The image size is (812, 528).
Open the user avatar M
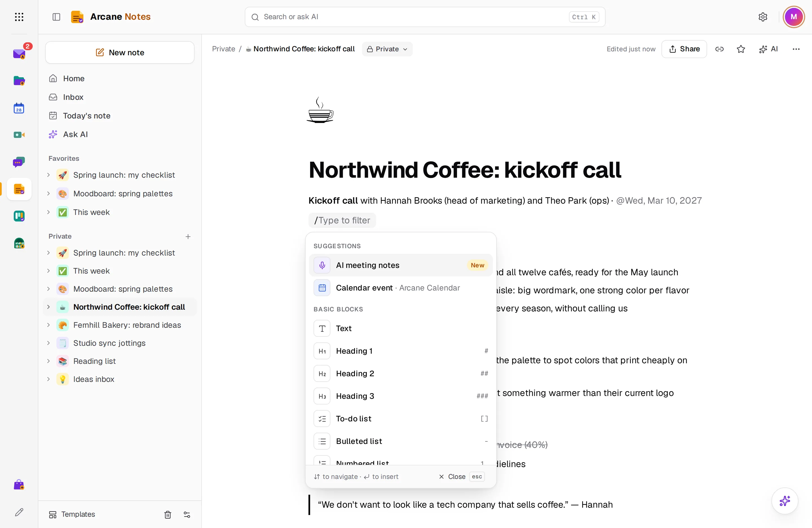794,17
